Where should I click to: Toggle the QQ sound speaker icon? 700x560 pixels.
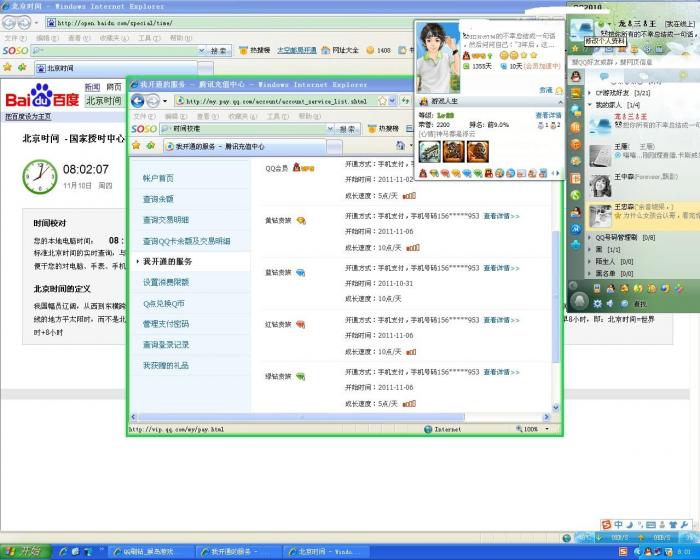610,304
